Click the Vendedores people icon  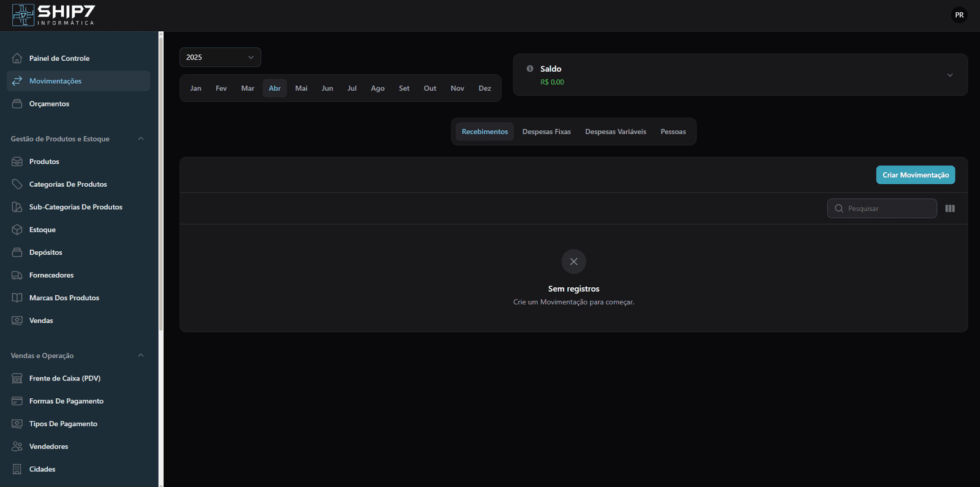click(x=17, y=447)
